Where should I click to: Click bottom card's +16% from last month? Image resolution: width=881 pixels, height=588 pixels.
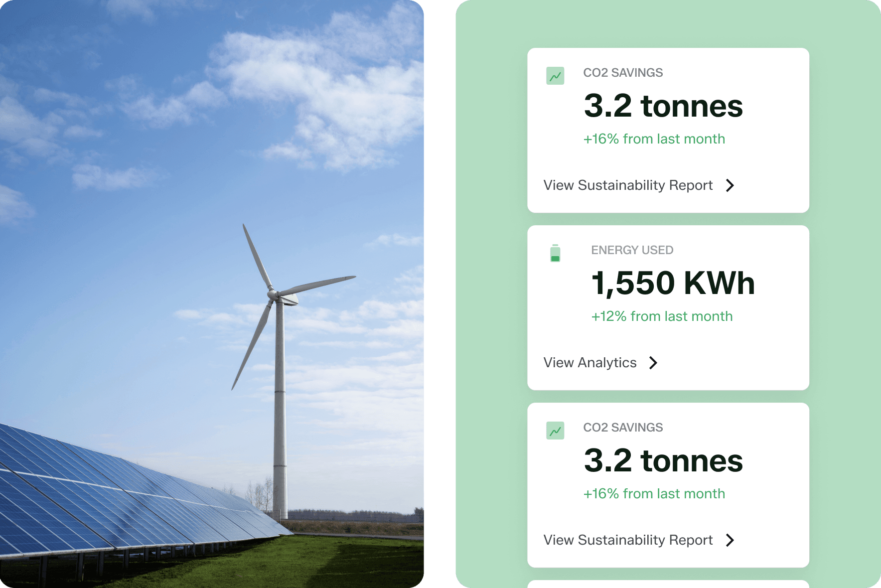(x=654, y=494)
